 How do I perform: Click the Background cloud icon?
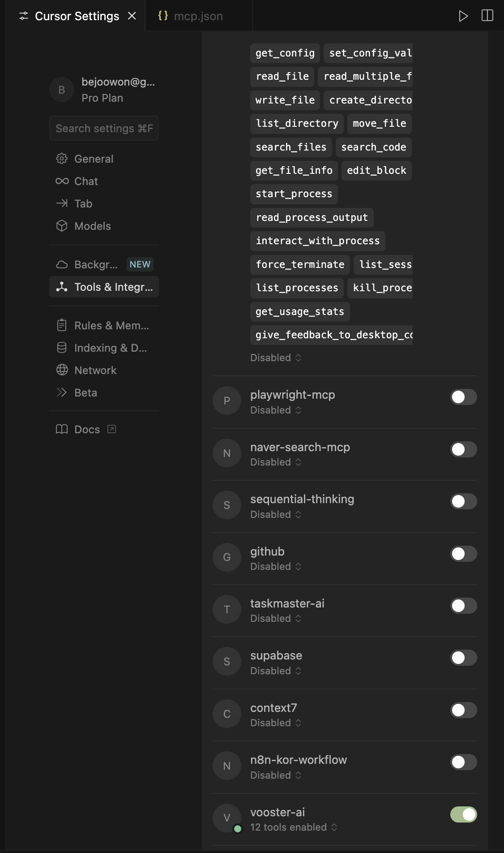[x=62, y=264]
